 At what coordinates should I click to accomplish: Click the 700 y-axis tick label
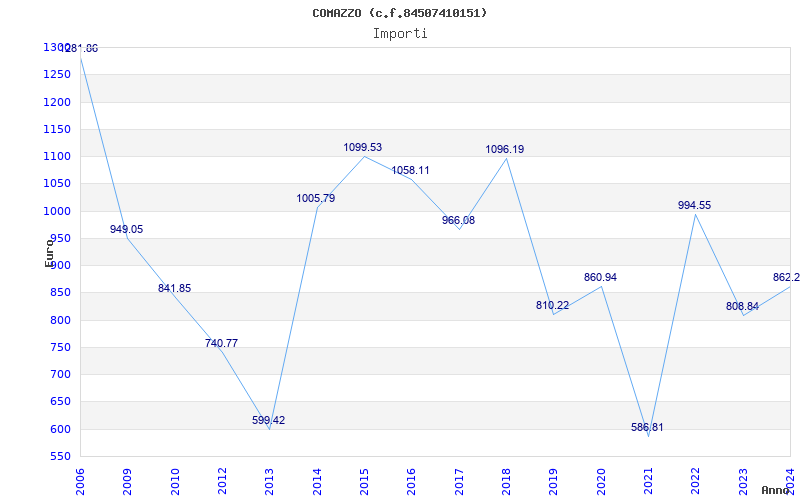click(60, 374)
